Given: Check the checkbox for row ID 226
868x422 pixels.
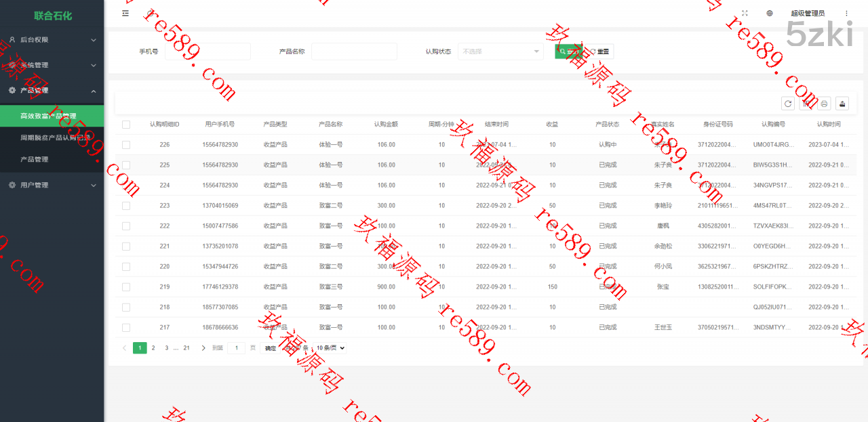Looking at the screenshot, I should pyautogui.click(x=126, y=145).
